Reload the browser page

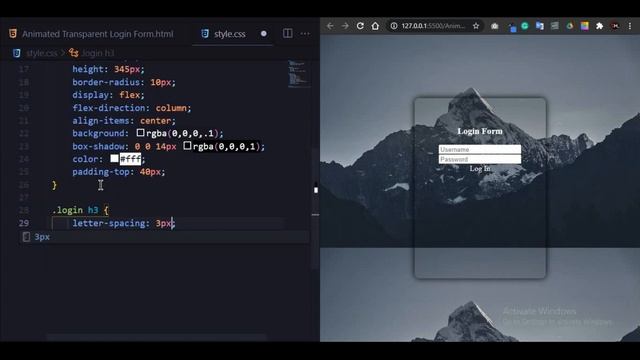(x=360, y=26)
